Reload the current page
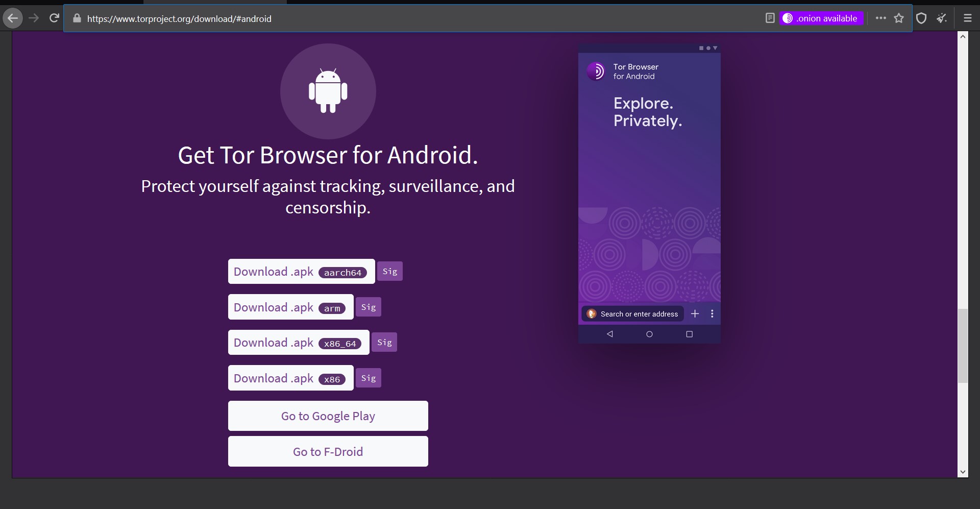This screenshot has width=980, height=509. (x=54, y=18)
